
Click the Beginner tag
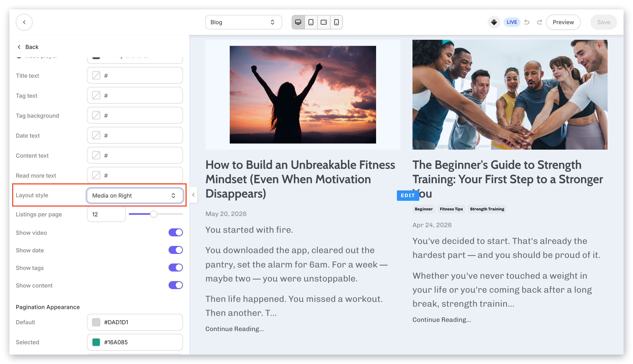click(423, 209)
